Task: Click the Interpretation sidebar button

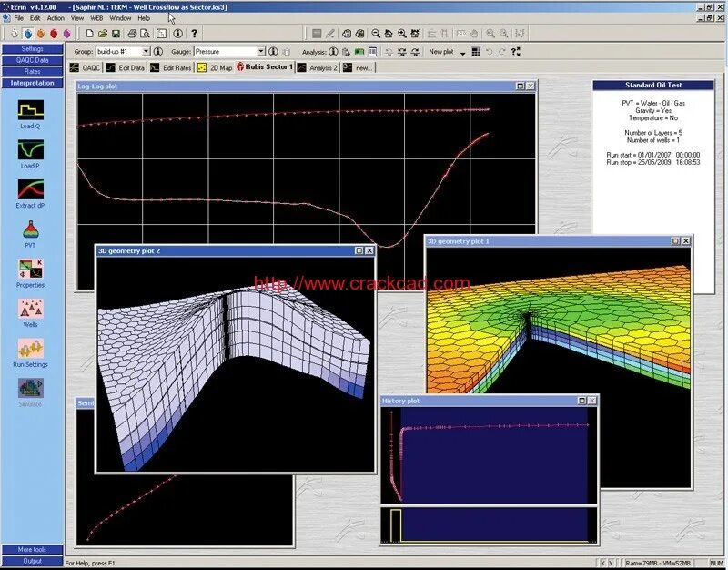Action: [33, 83]
